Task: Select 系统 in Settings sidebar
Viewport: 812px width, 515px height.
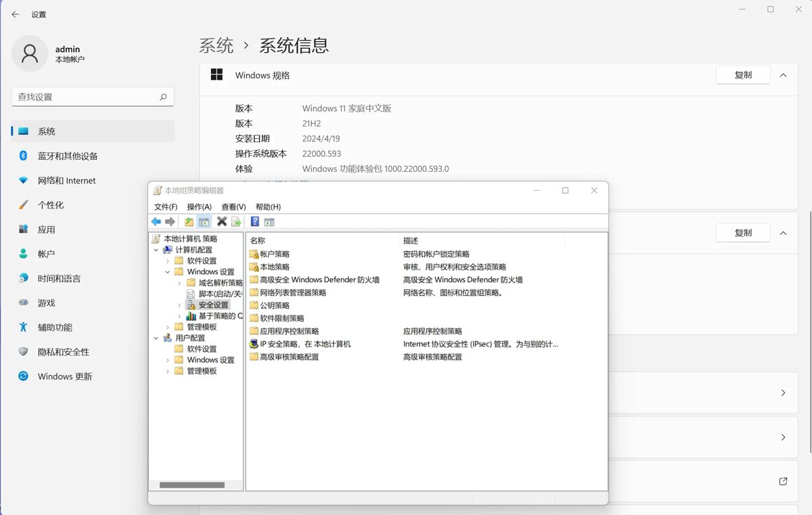Action: (93, 131)
